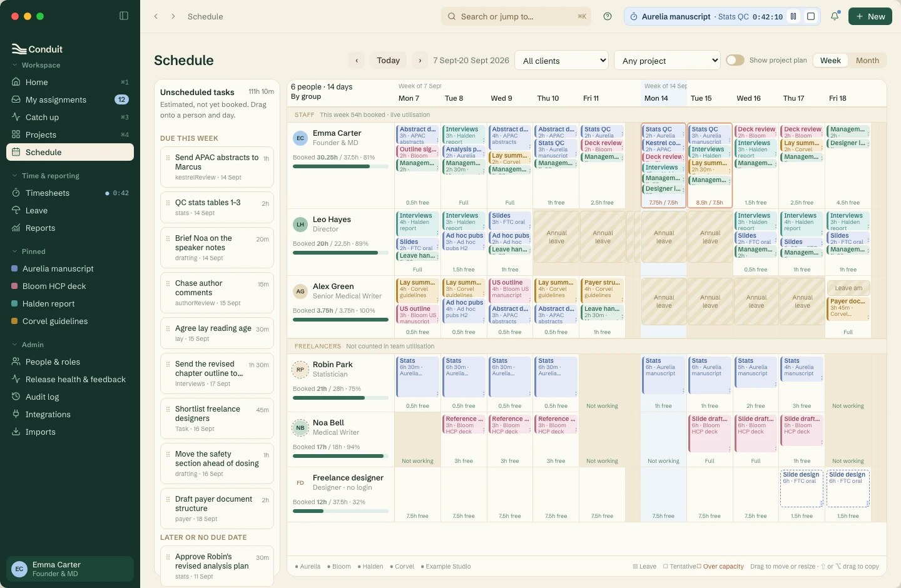Collapse the Workspace section
The width and height of the screenshot is (901, 588).
click(36, 65)
